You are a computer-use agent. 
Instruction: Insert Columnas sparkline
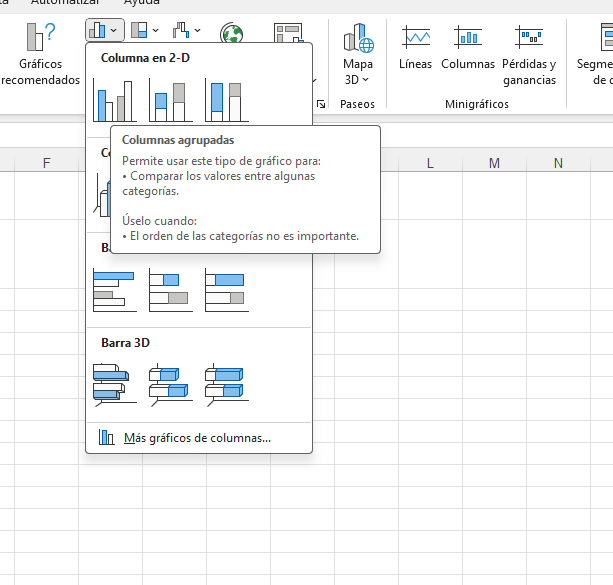468,47
